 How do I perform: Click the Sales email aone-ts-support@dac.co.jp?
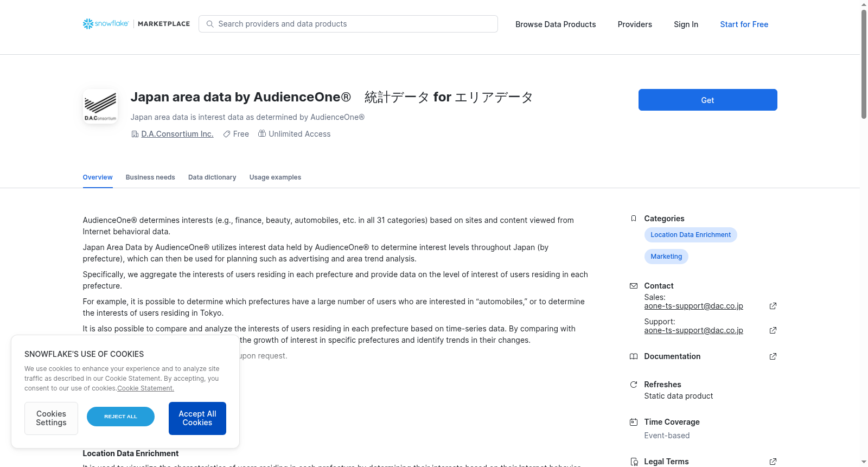pyautogui.click(x=693, y=306)
